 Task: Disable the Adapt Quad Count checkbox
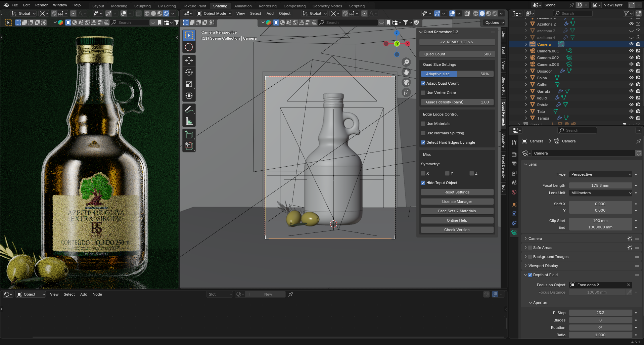click(x=423, y=83)
